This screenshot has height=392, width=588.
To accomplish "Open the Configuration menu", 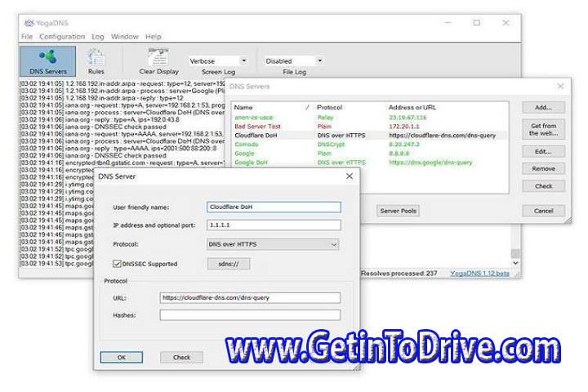I will pyautogui.click(x=62, y=37).
